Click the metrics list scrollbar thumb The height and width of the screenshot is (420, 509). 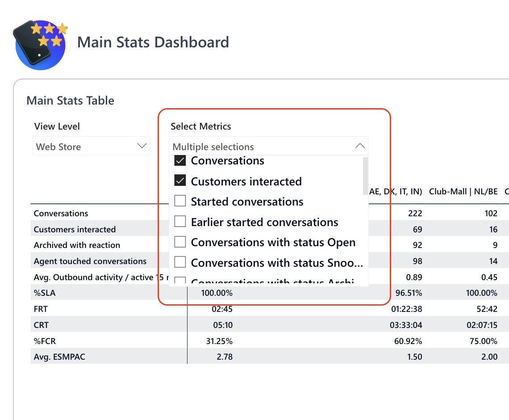click(365, 173)
